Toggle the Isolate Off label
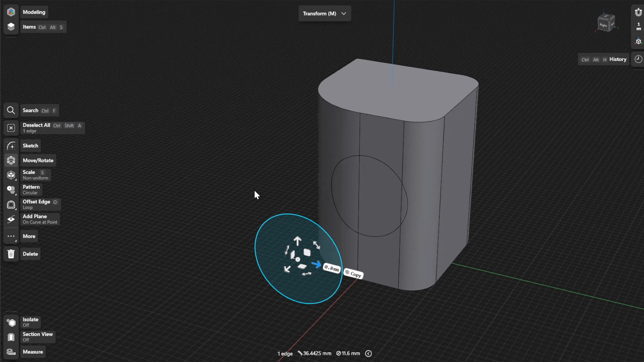Viewport: 644px width, 362px height. point(31,322)
